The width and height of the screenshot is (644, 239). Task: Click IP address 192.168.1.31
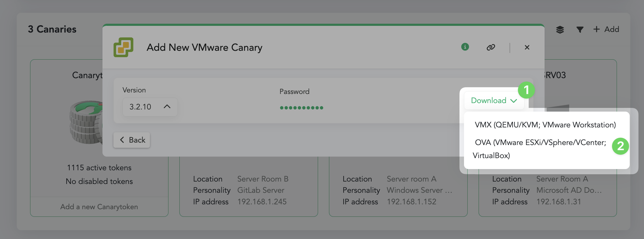559,202
